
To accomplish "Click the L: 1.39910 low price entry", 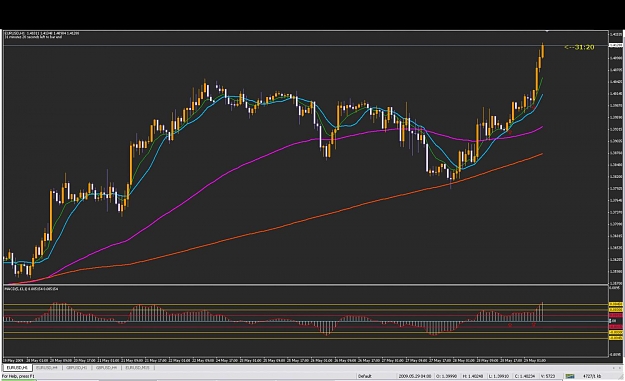I will coord(499,376).
